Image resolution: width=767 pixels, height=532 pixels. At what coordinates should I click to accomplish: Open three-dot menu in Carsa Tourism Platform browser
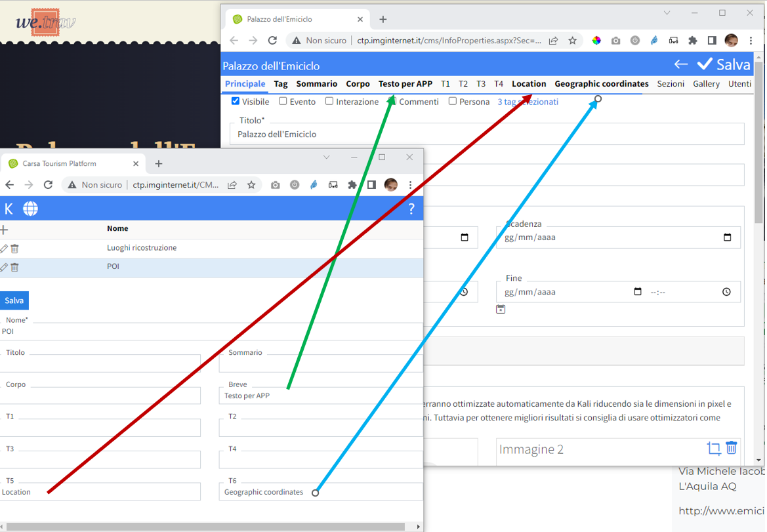pyautogui.click(x=411, y=185)
